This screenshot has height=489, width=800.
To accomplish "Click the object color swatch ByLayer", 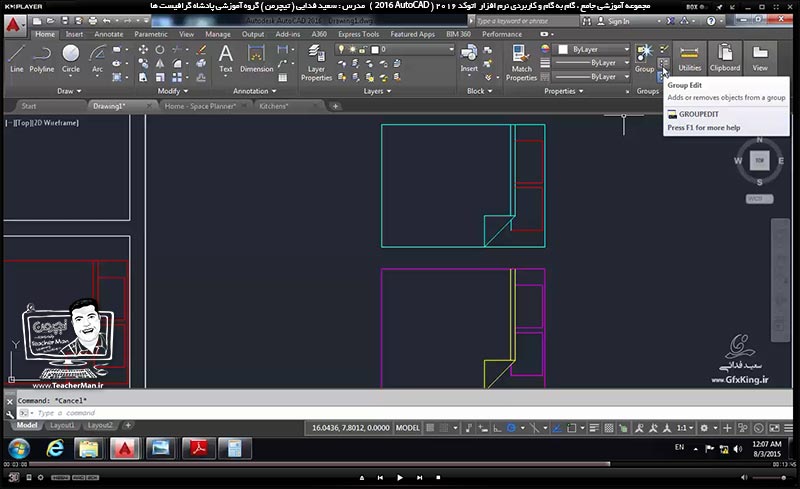I will coord(563,50).
